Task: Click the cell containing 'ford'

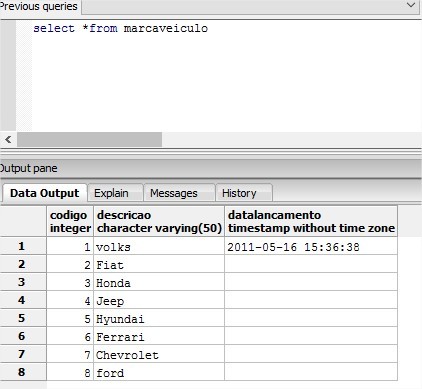Action: (159, 373)
